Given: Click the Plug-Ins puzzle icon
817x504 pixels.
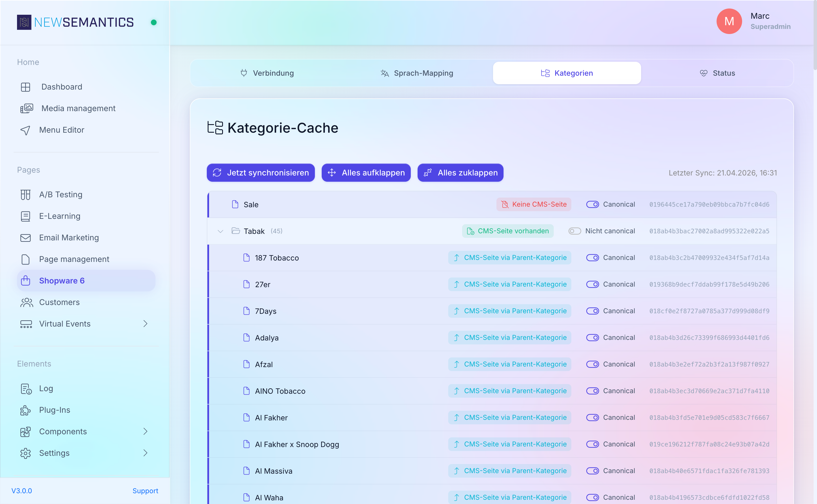Looking at the screenshot, I should 26,410.
